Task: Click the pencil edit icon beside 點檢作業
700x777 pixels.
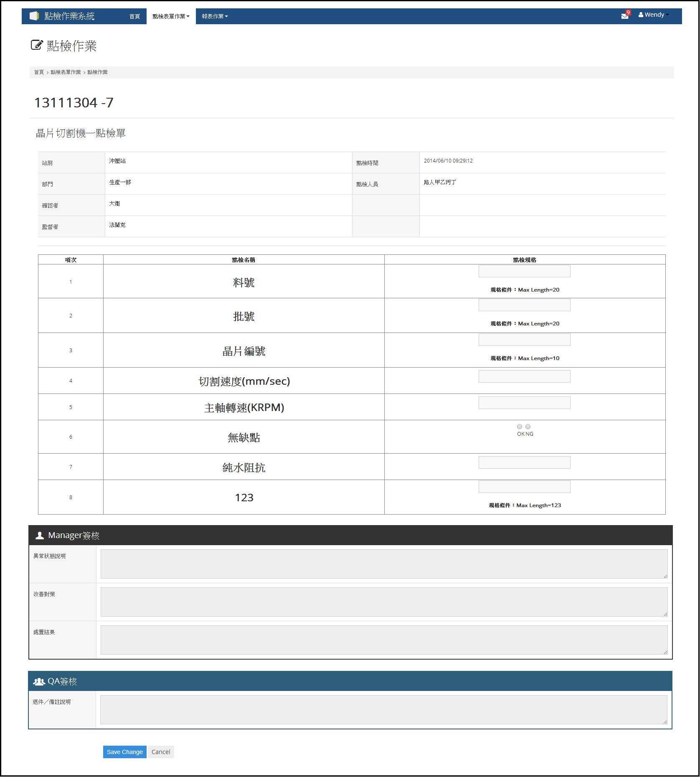Action: (x=36, y=45)
